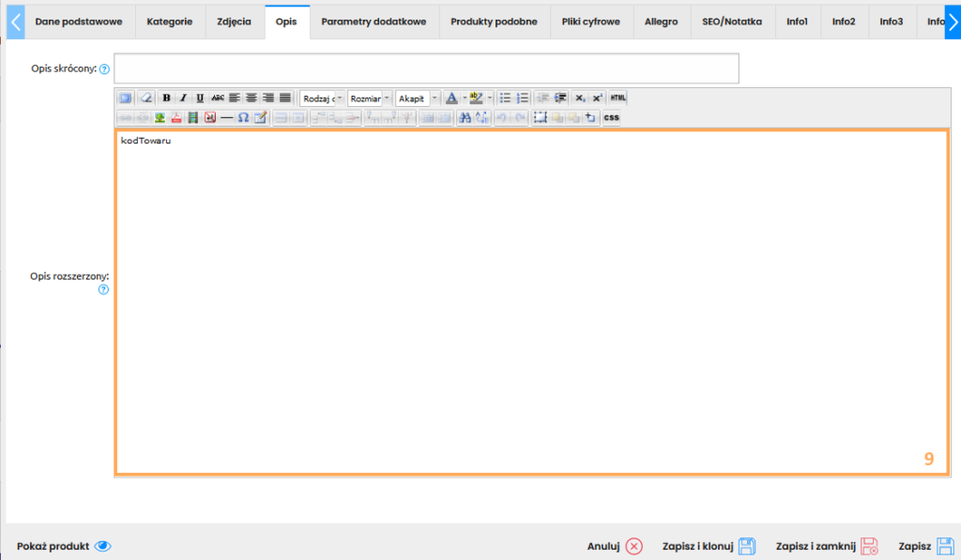
Task: Apply italic formatting in the editor
Action: 184,98
